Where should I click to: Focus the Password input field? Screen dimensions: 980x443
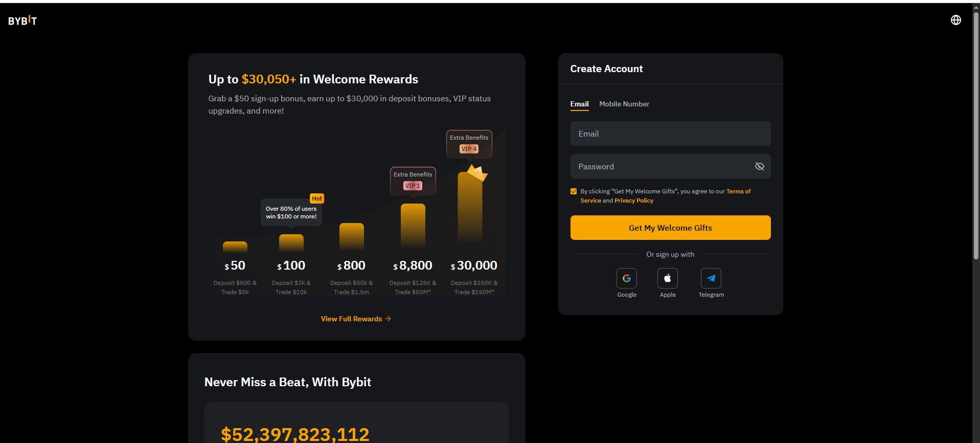(670, 166)
